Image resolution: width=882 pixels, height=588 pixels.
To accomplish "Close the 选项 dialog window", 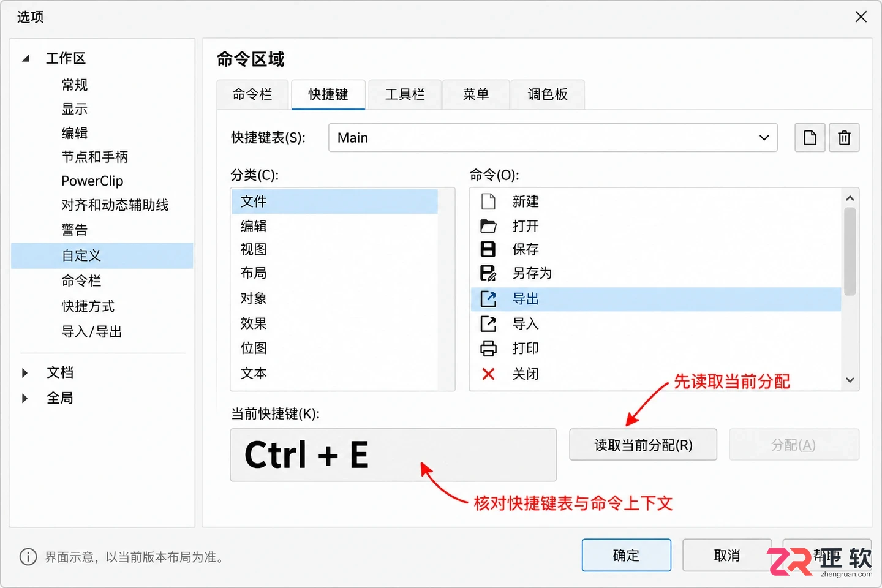I will (x=861, y=17).
